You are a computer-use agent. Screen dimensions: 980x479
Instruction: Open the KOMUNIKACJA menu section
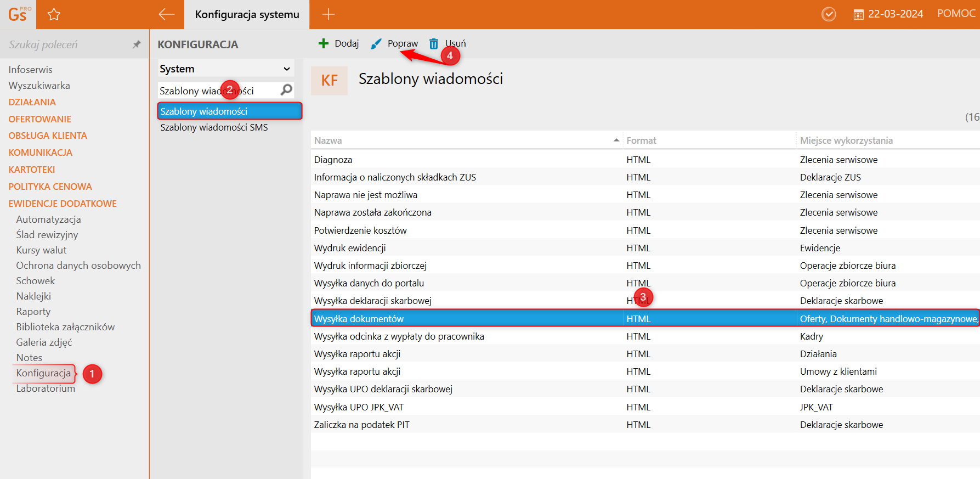click(41, 153)
